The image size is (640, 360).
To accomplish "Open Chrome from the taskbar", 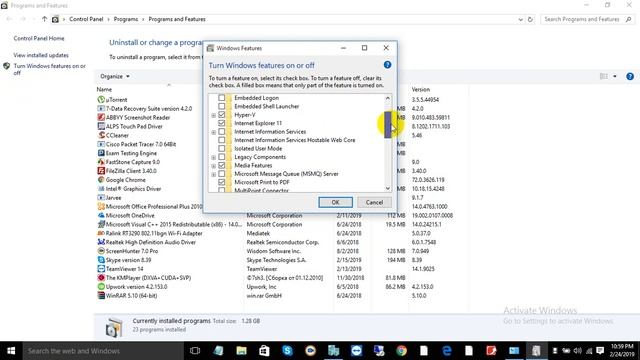I will (x=402, y=351).
